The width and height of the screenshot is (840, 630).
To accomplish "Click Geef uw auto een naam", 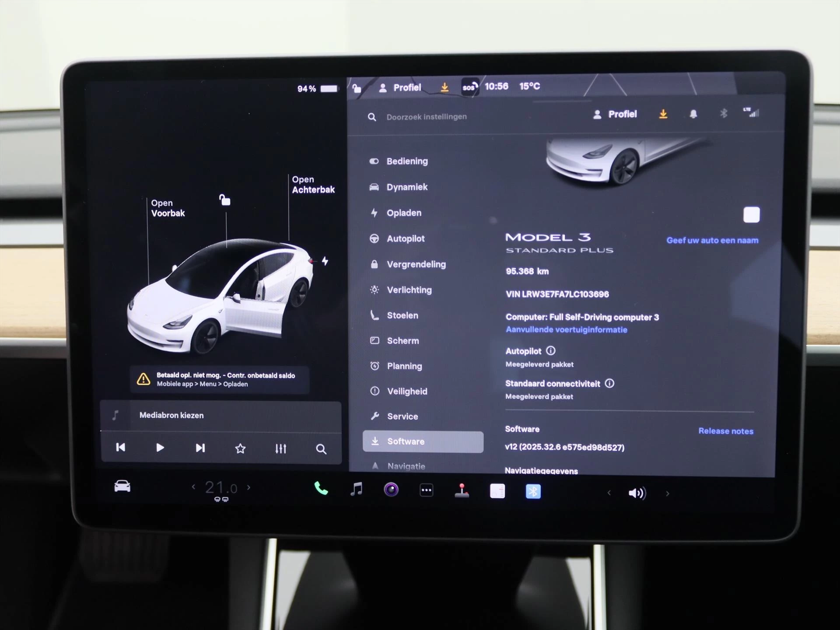I will point(712,240).
